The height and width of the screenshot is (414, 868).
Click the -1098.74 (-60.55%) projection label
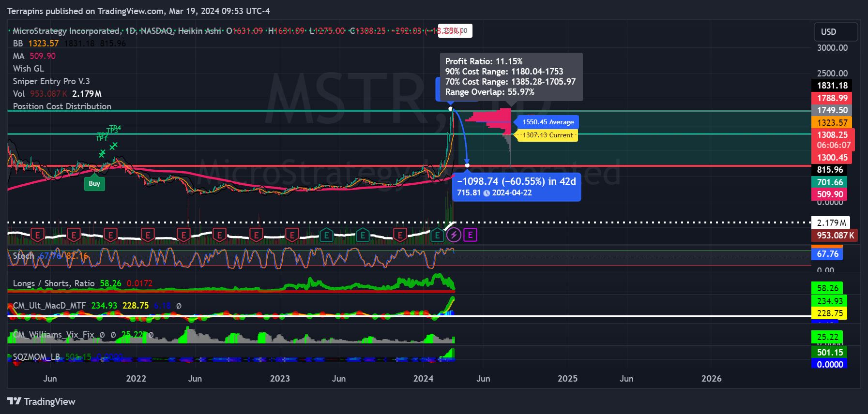[517, 187]
